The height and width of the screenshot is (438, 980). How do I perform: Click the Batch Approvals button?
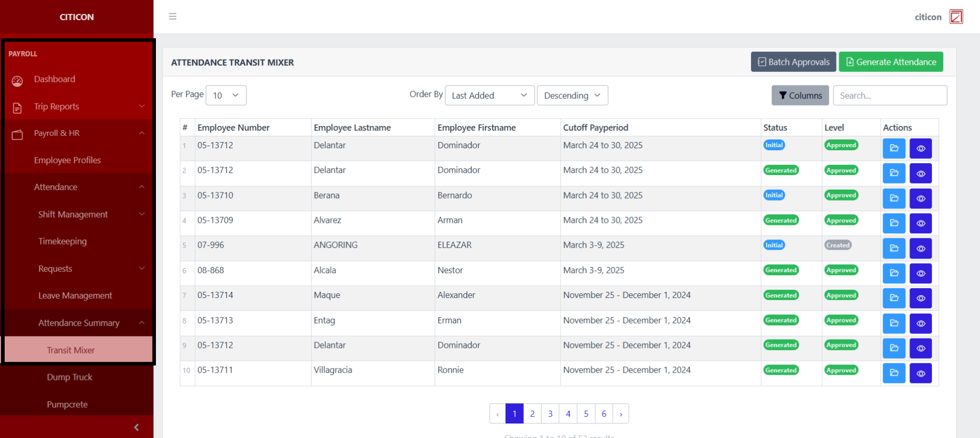coord(793,62)
